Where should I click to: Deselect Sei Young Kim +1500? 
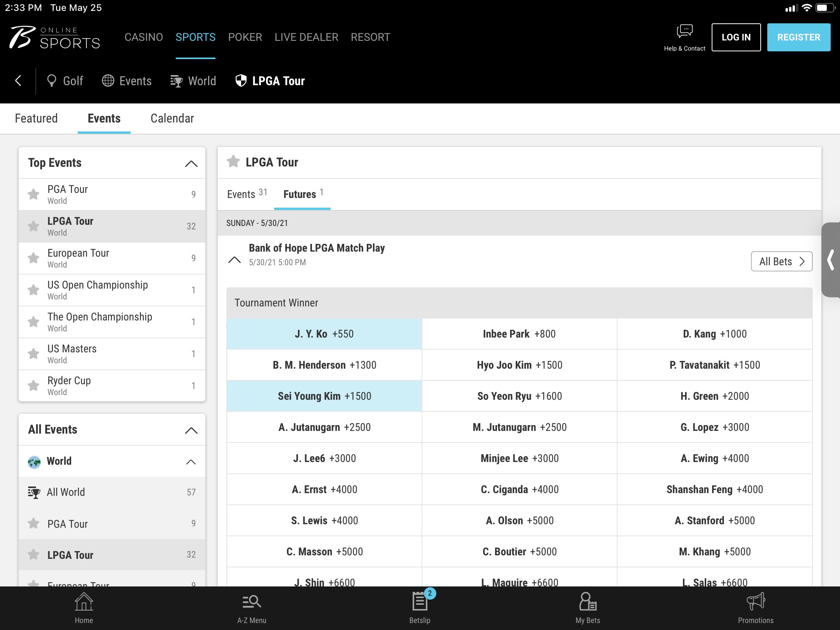(324, 396)
